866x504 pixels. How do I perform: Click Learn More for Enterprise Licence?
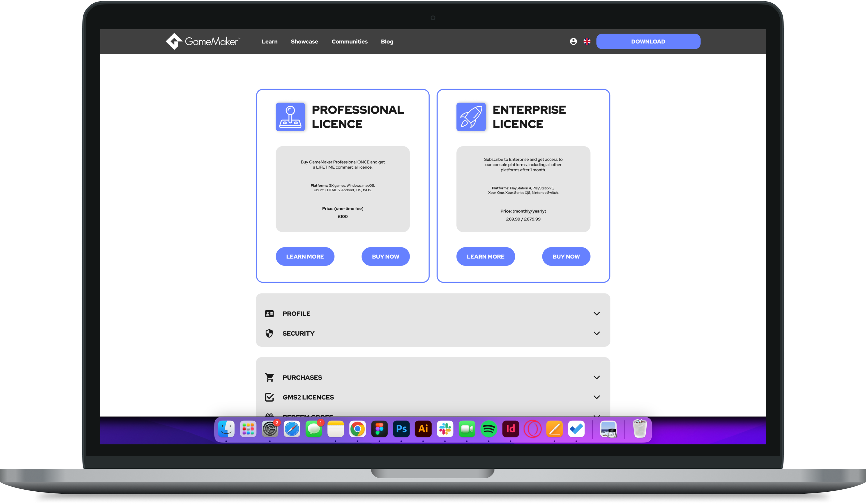click(x=486, y=256)
